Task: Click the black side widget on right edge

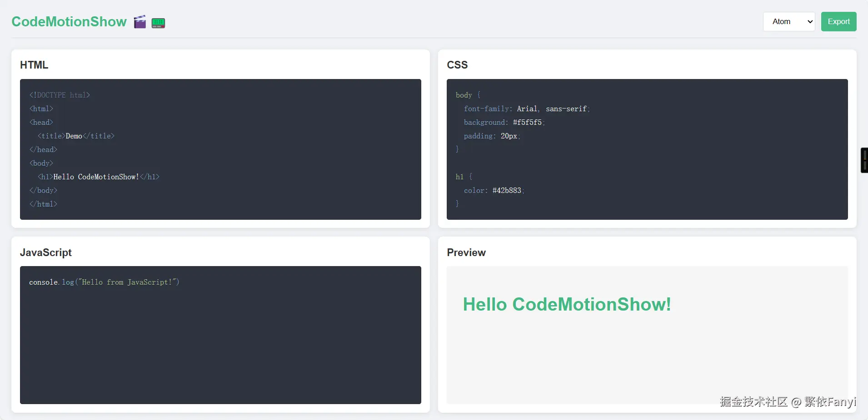Action: [x=864, y=160]
